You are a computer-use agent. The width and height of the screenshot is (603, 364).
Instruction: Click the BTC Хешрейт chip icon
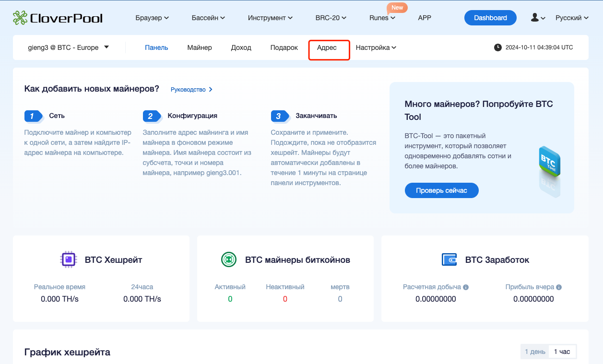(69, 259)
